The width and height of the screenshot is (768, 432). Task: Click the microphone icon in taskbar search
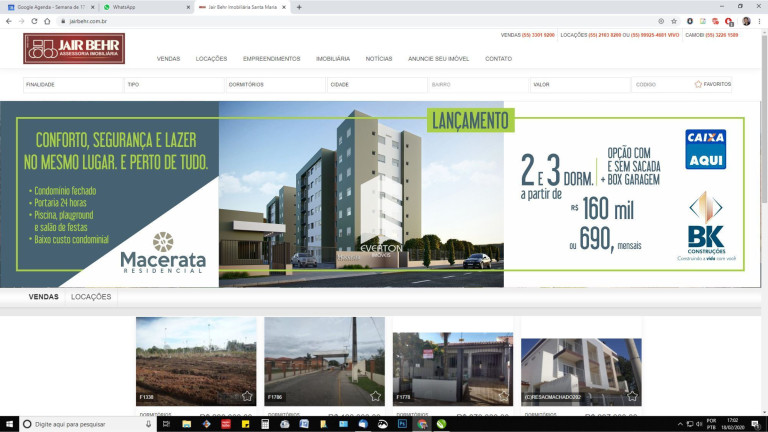(148, 424)
